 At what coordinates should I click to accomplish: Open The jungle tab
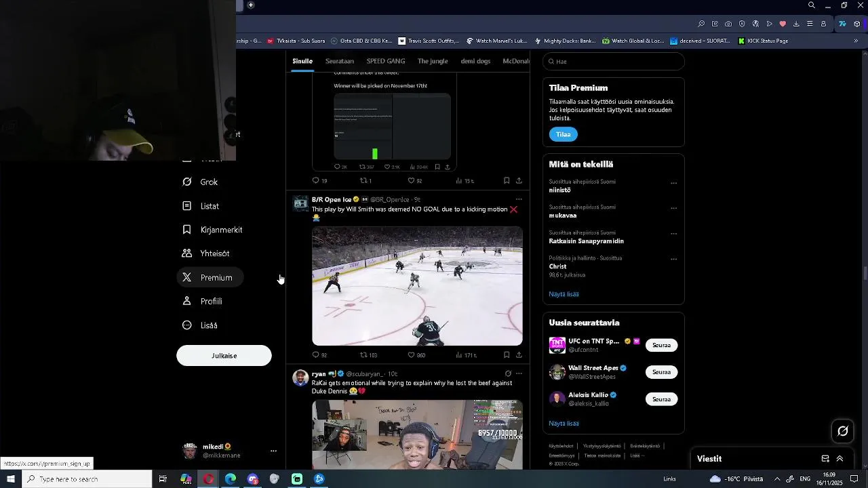pos(433,61)
